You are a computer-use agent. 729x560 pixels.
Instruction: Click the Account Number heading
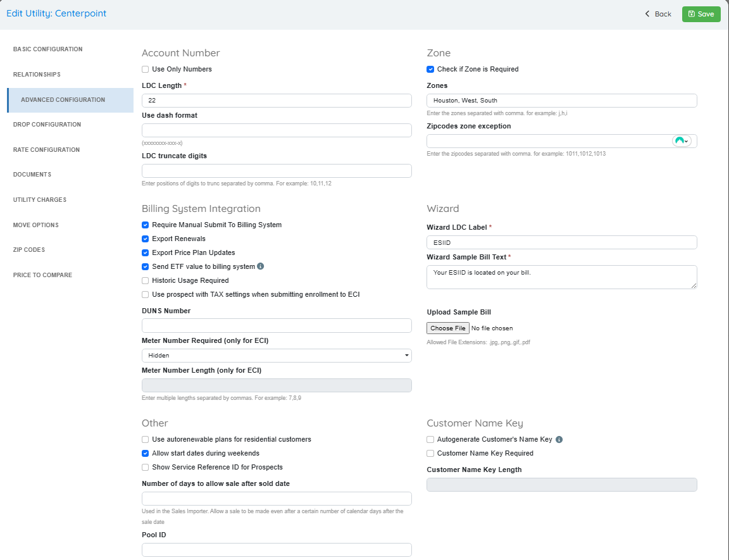coord(181,53)
